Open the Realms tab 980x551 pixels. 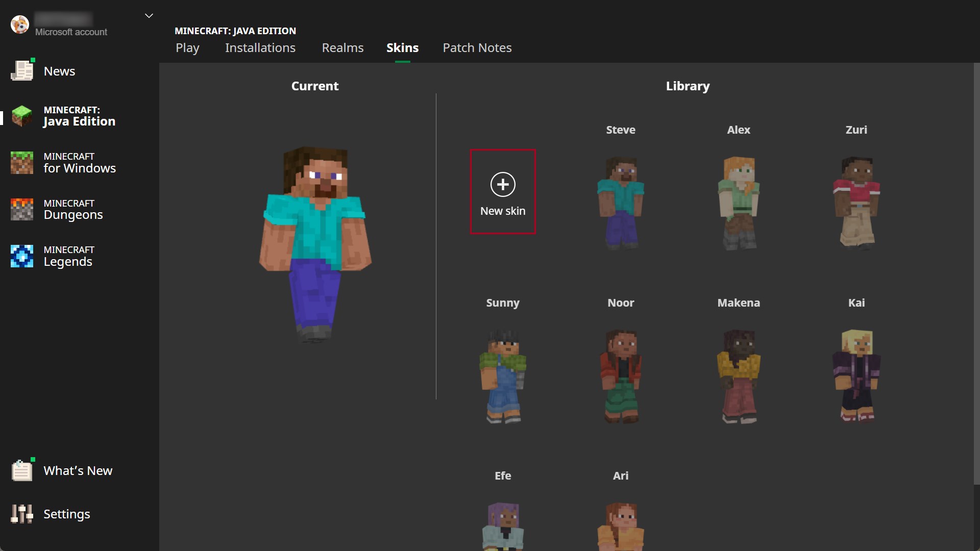coord(342,48)
